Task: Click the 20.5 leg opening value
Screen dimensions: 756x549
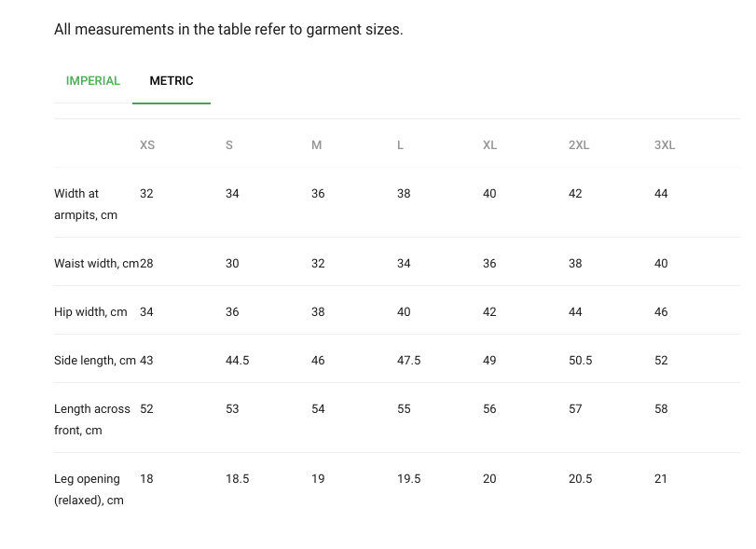Action: pos(581,479)
